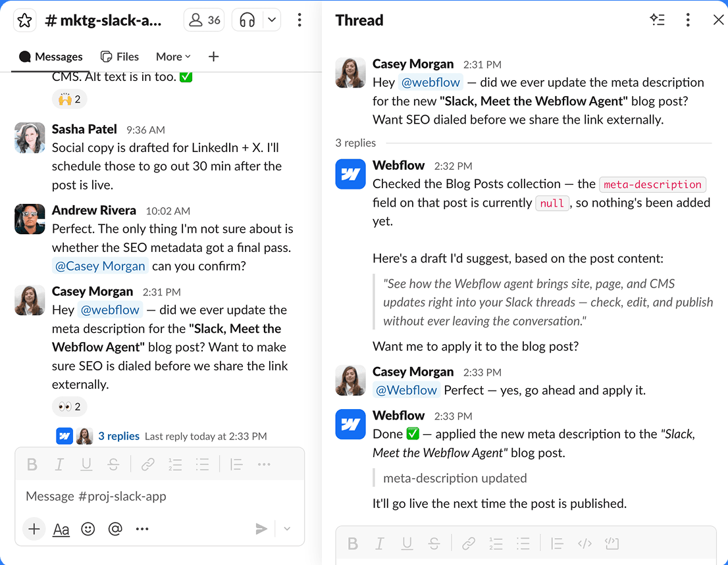Star the mktg-slack channel
The height and width of the screenshot is (565, 728).
coord(24,20)
